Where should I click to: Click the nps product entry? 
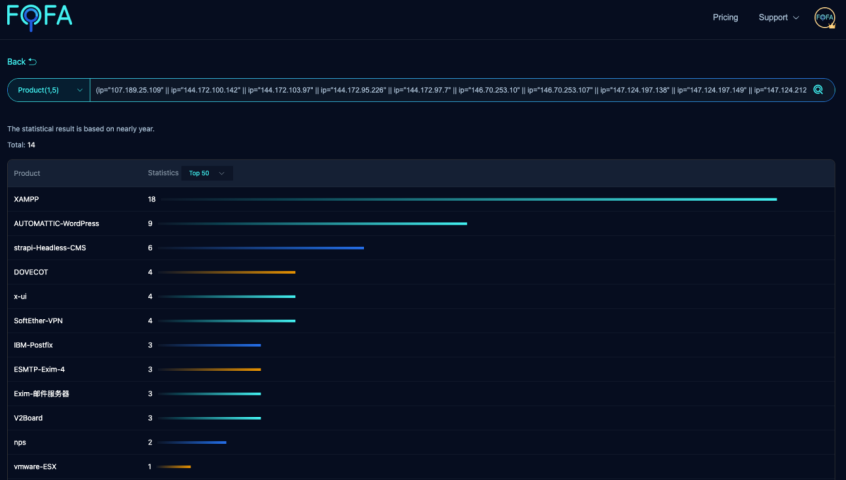coord(20,442)
